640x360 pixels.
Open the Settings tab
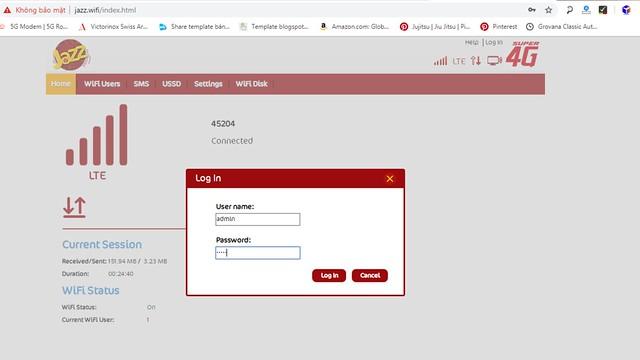point(208,84)
